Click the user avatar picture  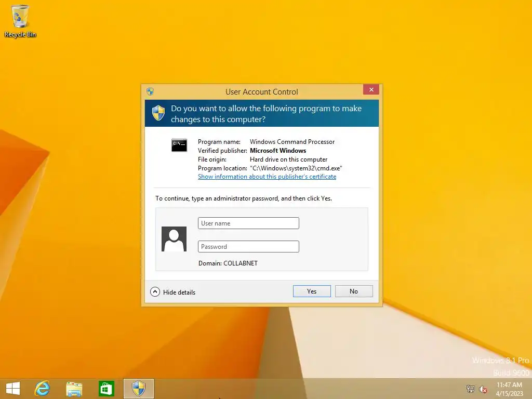pos(174,239)
